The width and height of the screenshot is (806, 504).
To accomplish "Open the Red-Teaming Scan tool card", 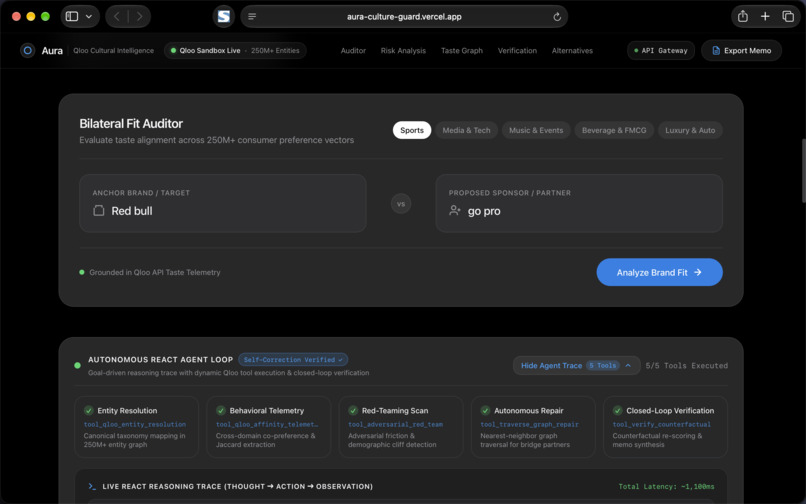I will pos(401,426).
